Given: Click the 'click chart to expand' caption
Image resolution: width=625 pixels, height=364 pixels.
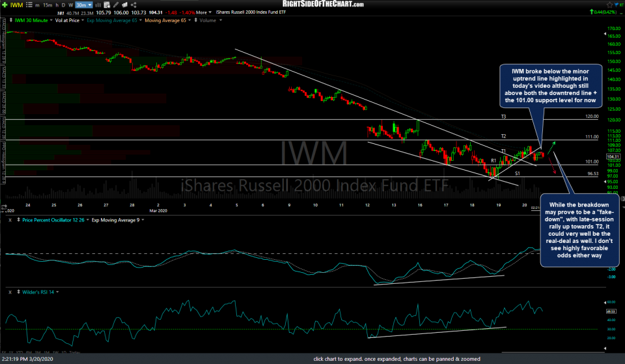Looking at the screenshot, I should point(396,359).
